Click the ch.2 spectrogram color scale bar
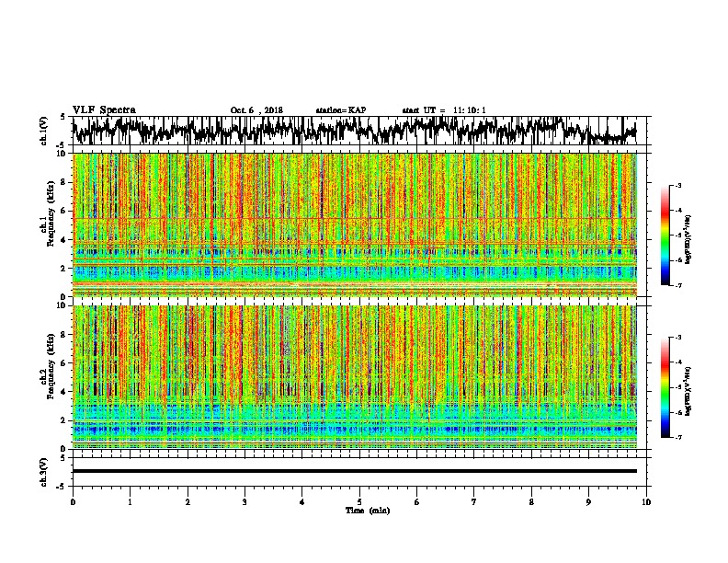The width and height of the screenshot is (728, 563). (665, 387)
